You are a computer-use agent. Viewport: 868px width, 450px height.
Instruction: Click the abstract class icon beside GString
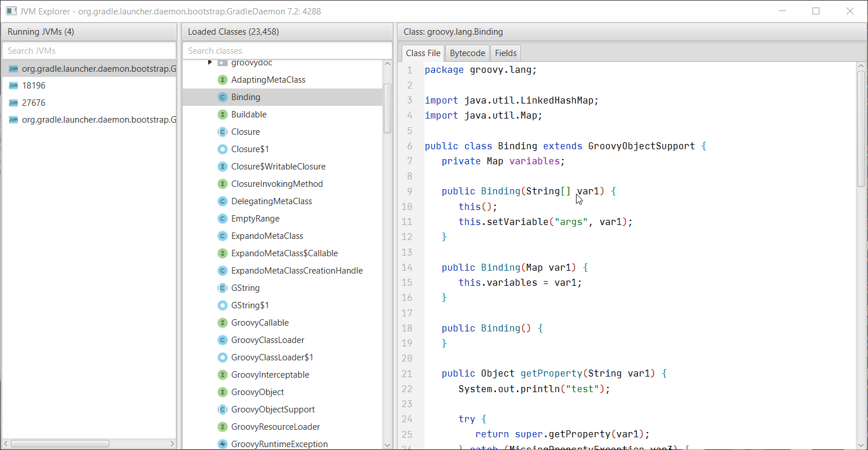222,288
